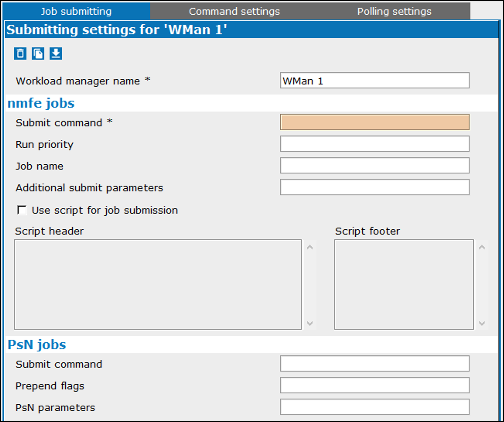Click the Additional submit parameters field

click(x=375, y=187)
